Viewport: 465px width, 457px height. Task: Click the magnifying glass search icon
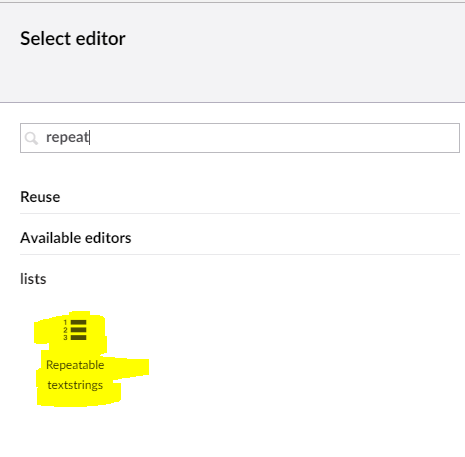tap(32, 138)
